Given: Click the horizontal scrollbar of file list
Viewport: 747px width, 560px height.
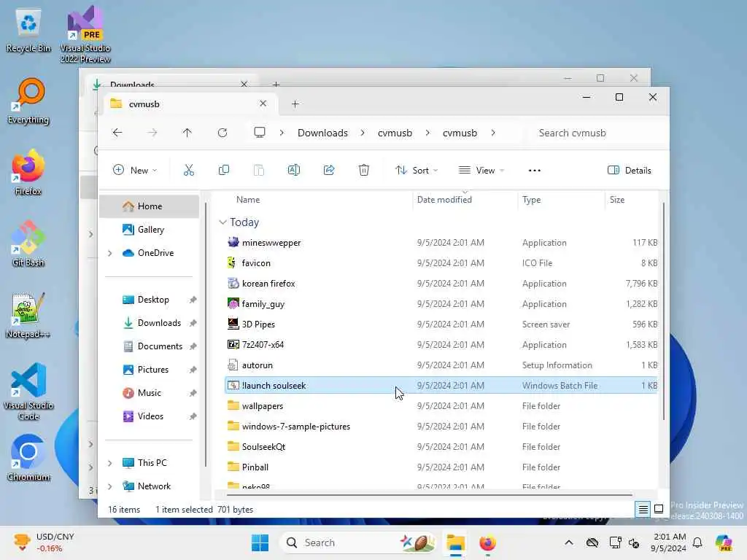Looking at the screenshot, I should [429, 495].
